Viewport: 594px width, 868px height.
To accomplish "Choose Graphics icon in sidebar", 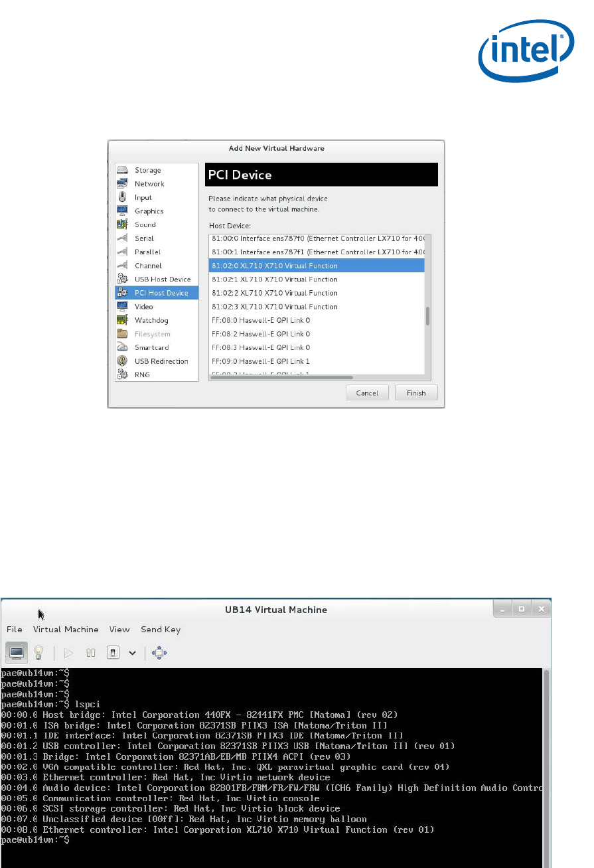I will [x=122, y=211].
